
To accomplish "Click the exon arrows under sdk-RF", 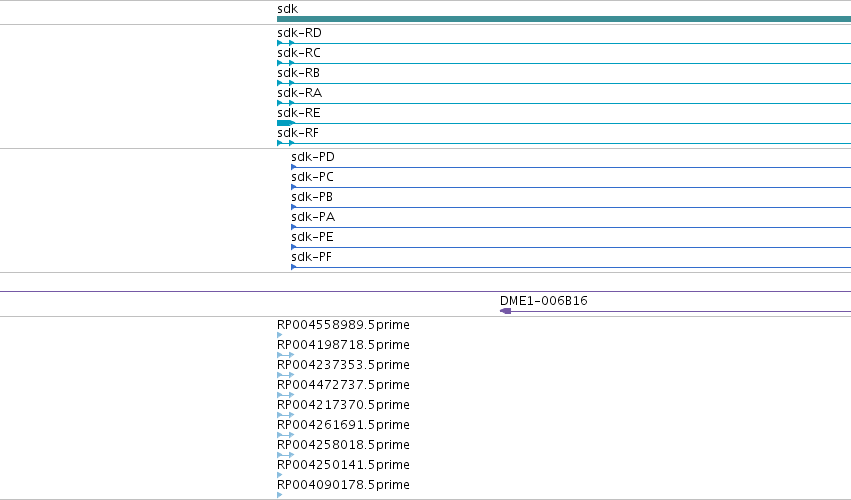I will pyautogui.click(x=285, y=143).
